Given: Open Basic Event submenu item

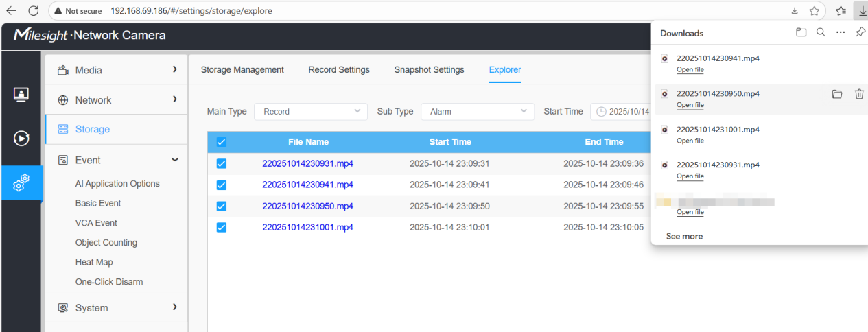Looking at the screenshot, I should [98, 203].
